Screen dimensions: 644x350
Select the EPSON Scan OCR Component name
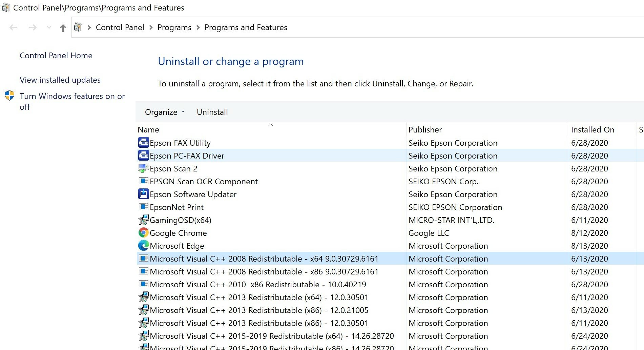click(204, 182)
